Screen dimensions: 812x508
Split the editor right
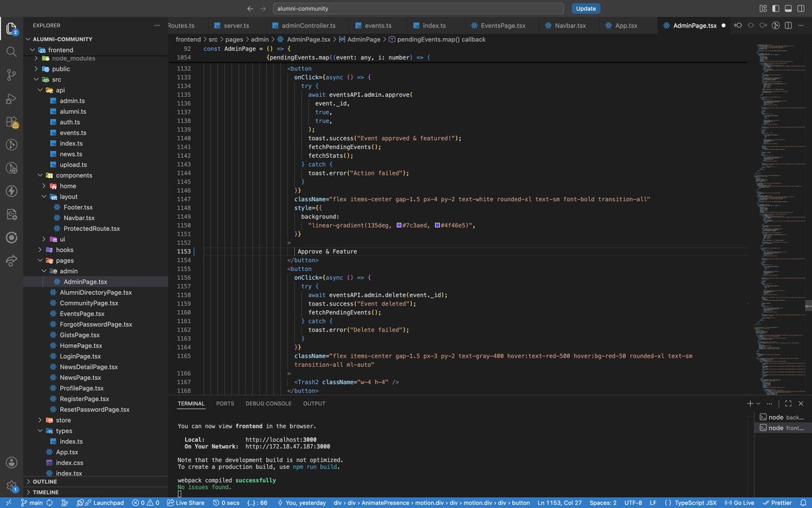point(789,26)
